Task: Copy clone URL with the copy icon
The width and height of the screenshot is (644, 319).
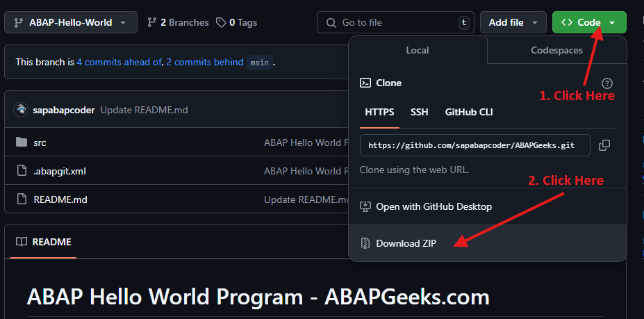Action: [x=604, y=145]
